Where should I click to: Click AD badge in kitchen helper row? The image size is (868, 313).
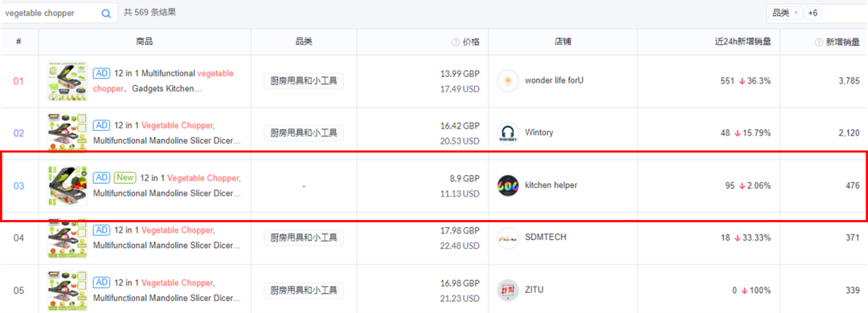(101, 177)
